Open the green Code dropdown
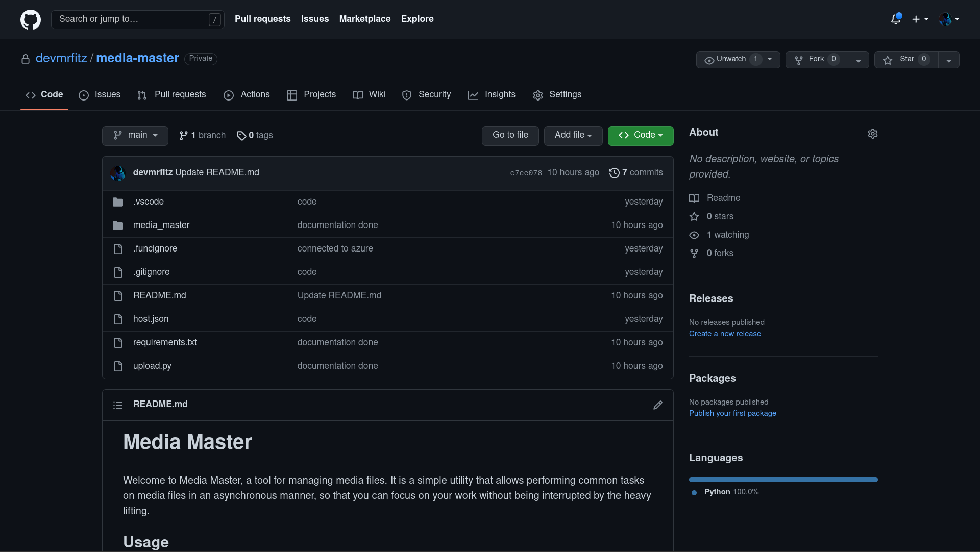Screen dimensions: 980x552 click(x=640, y=135)
